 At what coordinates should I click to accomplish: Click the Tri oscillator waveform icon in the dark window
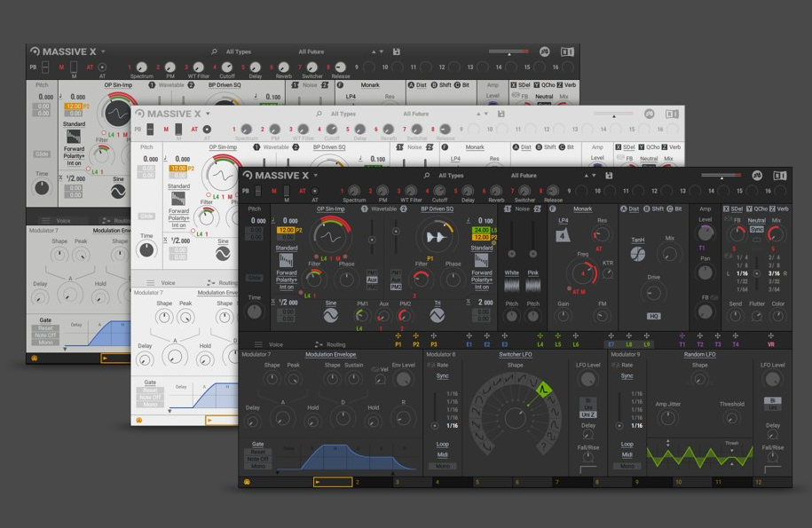click(x=437, y=315)
